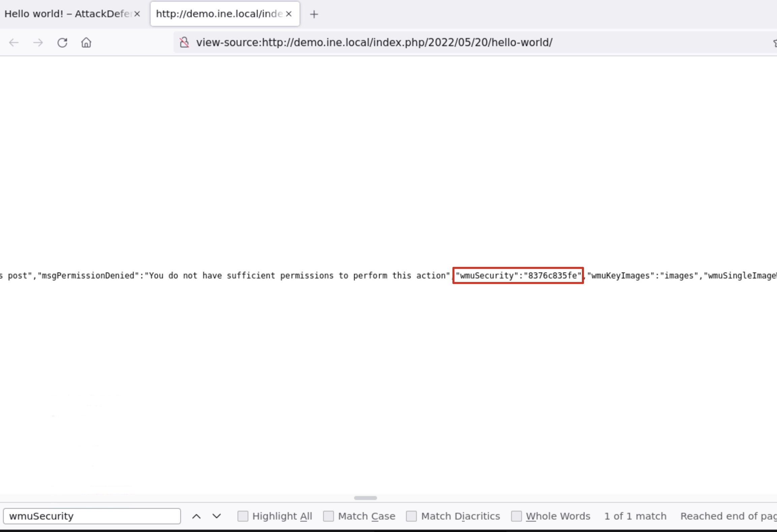The image size is (777, 532).
Task: Enable Whole Words matching
Action: pyautogui.click(x=517, y=516)
